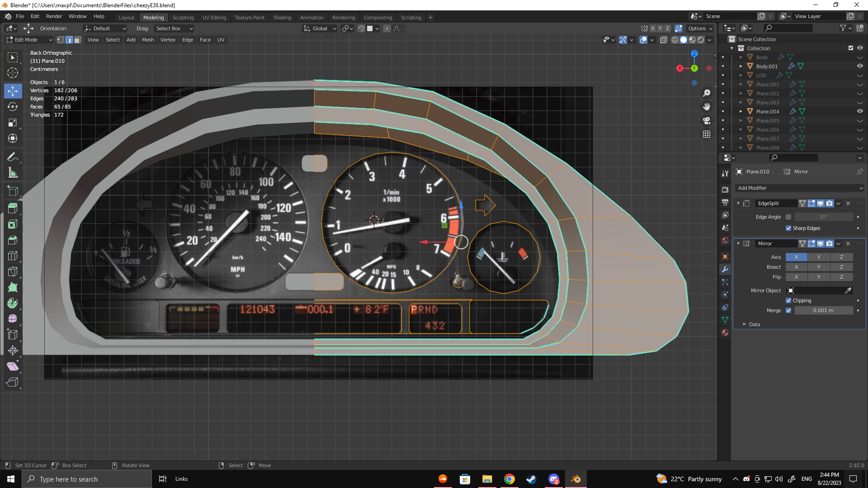Disable the Sharp Edges checkbox
868x488 pixels.
pos(788,228)
